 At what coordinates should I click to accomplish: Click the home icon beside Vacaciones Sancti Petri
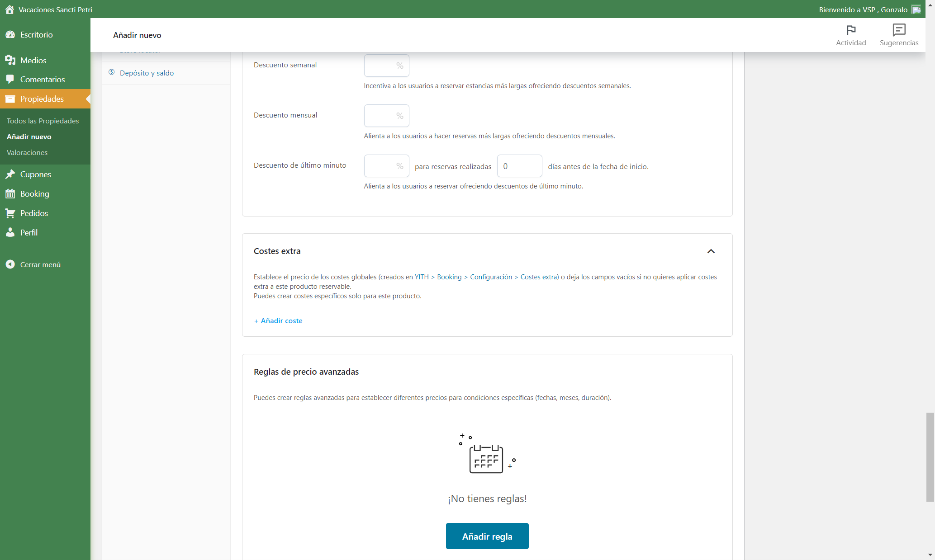pos(9,9)
